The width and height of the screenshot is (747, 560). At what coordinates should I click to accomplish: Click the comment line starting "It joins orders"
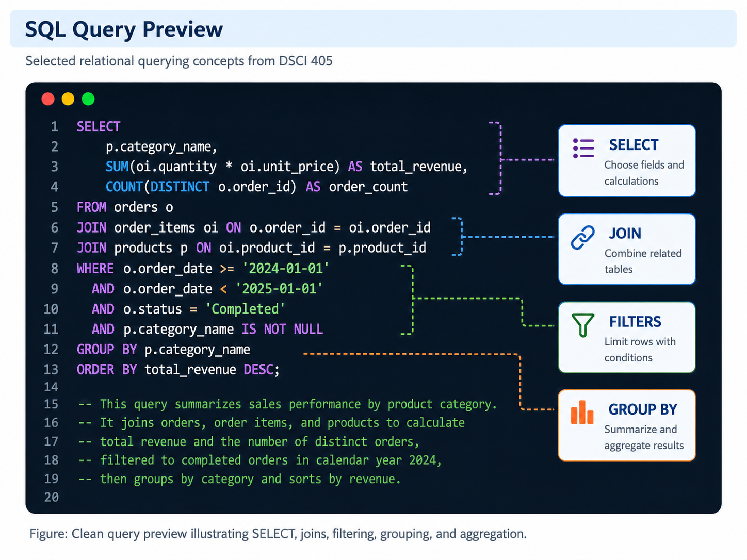pyautogui.click(x=272, y=423)
